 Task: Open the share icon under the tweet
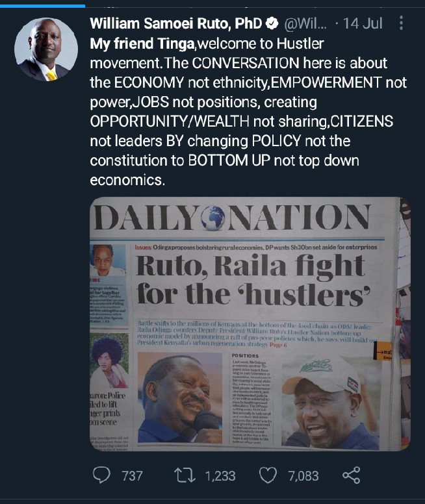(x=352, y=475)
